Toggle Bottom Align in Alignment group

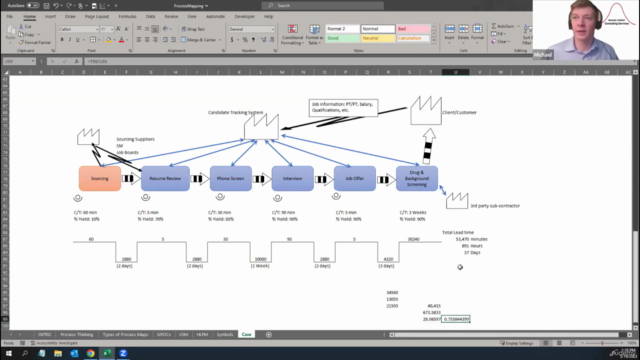click(x=155, y=29)
